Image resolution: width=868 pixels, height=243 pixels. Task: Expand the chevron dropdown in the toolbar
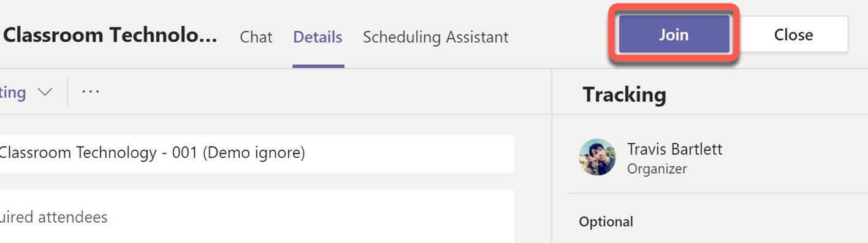45,92
